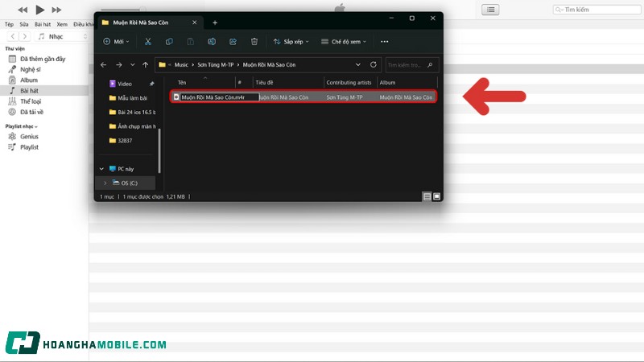Open the Chế độ xem view dropdown
The height and width of the screenshot is (362, 644).
[x=344, y=42]
